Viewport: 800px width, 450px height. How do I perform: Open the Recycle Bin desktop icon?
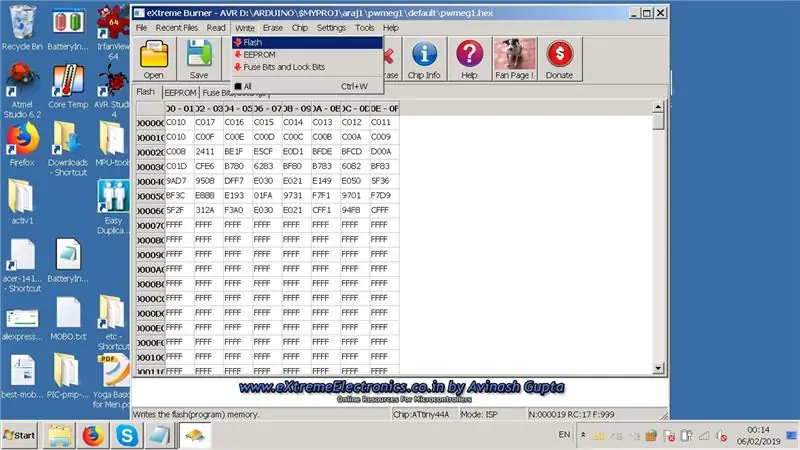[x=22, y=28]
